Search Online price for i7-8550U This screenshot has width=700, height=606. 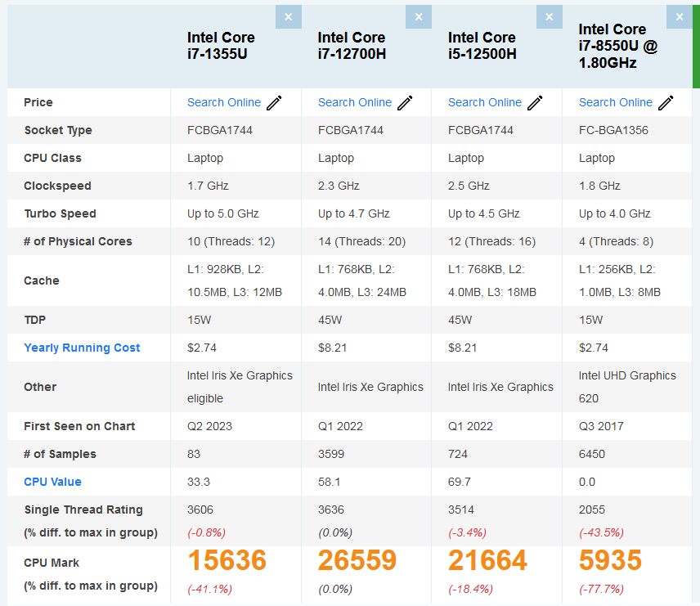(616, 102)
